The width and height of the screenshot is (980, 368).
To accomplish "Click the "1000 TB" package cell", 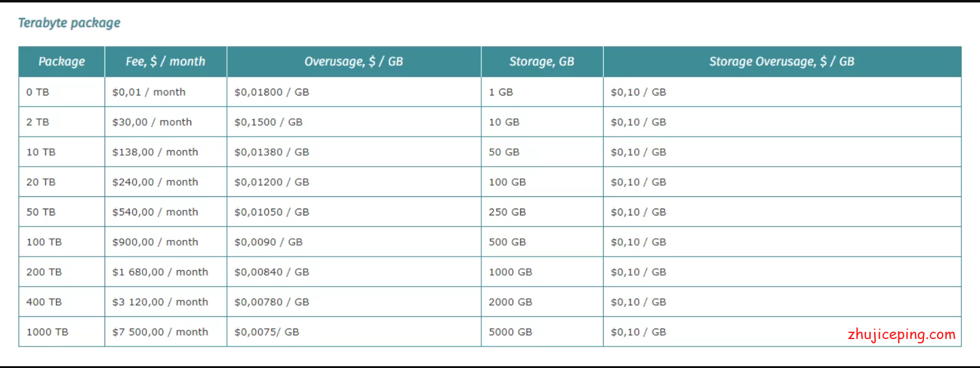I will coord(47,332).
